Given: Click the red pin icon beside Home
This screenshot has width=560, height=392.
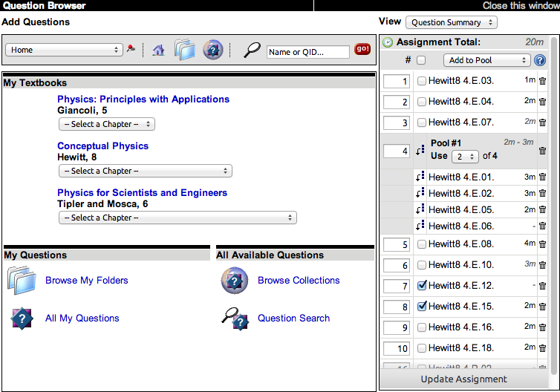Looking at the screenshot, I should point(131,49).
